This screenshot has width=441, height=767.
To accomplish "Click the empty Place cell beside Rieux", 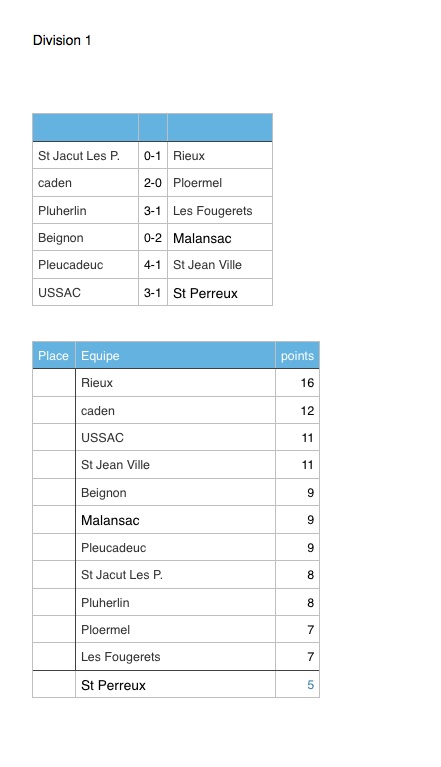I will [54, 383].
